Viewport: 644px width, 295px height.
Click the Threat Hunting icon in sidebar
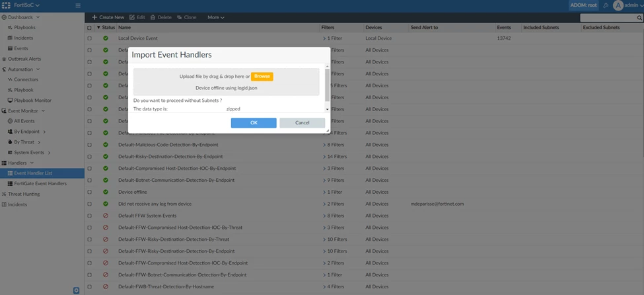[x=4, y=194]
